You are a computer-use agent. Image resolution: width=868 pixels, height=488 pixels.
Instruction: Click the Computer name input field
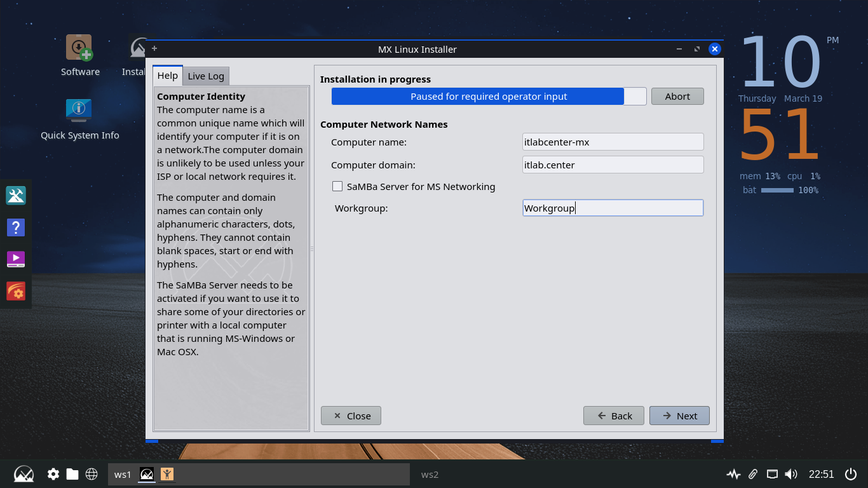coord(613,142)
